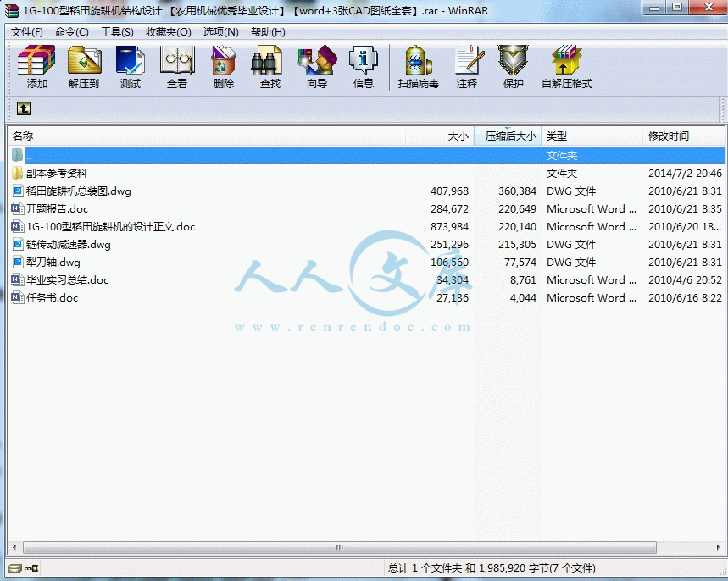Click the 任务书.doc file icon
This screenshot has height=581, width=728.
tap(17, 298)
